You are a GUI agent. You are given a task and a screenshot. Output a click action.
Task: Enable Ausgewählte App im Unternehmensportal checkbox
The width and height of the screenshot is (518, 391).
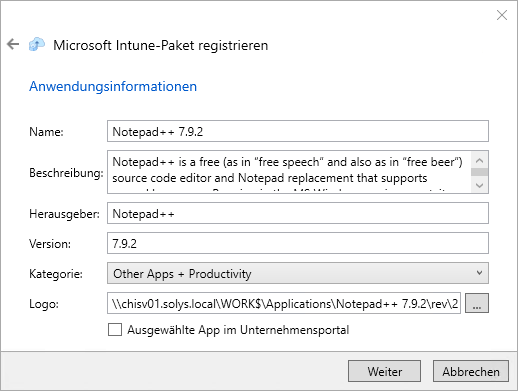115,330
